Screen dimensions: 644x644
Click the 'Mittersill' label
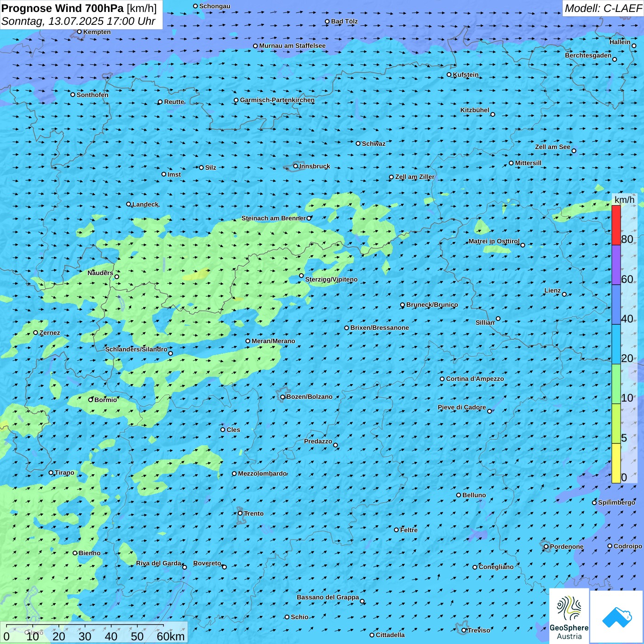(x=528, y=163)
